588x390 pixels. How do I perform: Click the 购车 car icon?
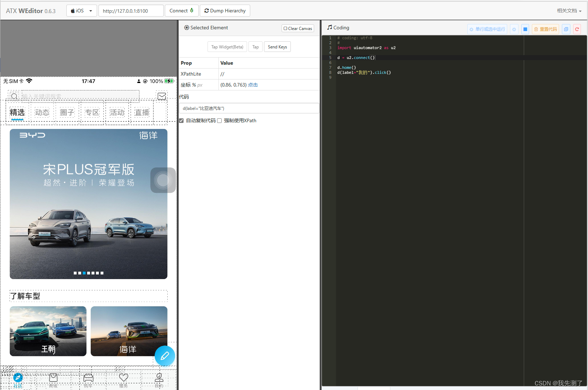tap(89, 378)
